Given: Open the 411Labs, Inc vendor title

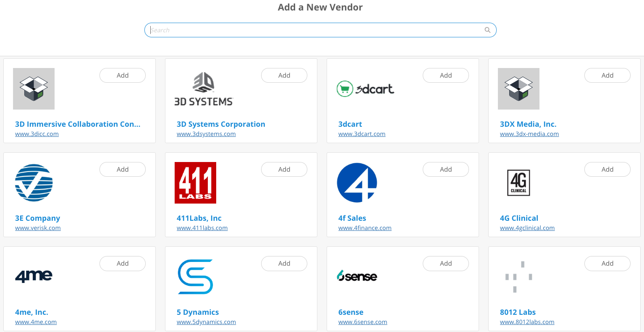Looking at the screenshot, I should [x=199, y=218].
